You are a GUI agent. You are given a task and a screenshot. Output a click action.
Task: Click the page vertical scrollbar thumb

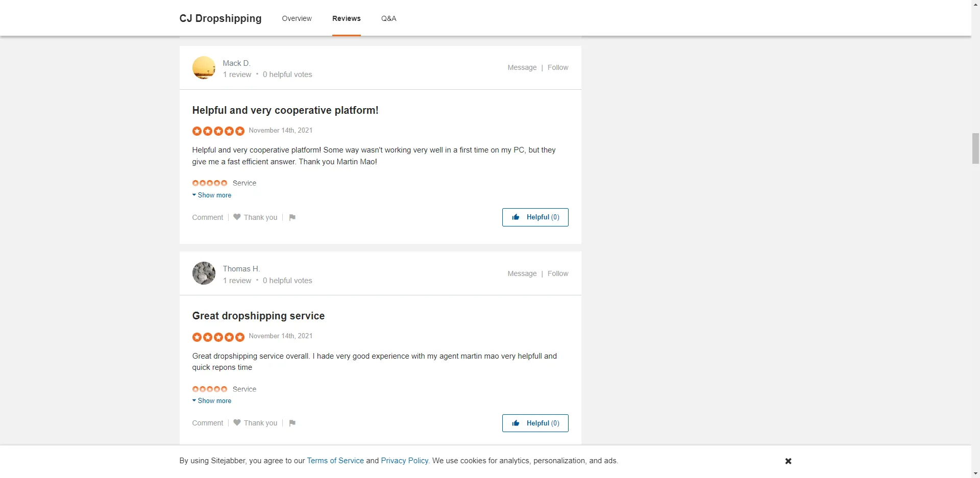click(975, 148)
